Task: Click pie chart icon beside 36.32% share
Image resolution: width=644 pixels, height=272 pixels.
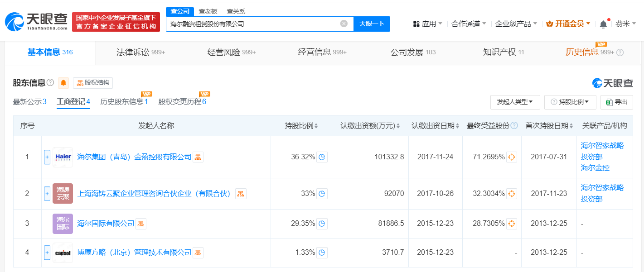Action: pyautogui.click(x=322, y=157)
